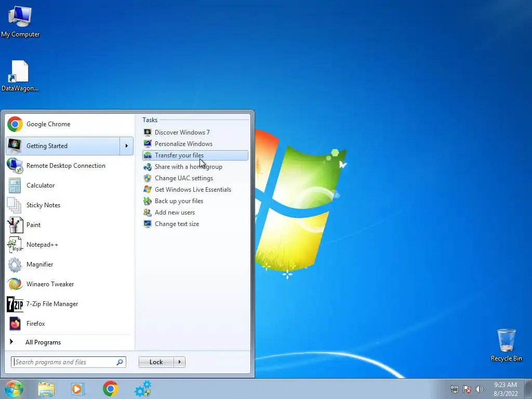
Task: Click the Discover Windows 7 label
Action: pyautogui.click(x=182, y=132)
